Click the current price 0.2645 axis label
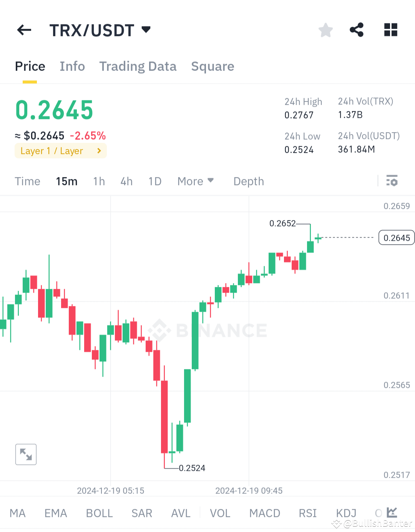 coord(396,237)
